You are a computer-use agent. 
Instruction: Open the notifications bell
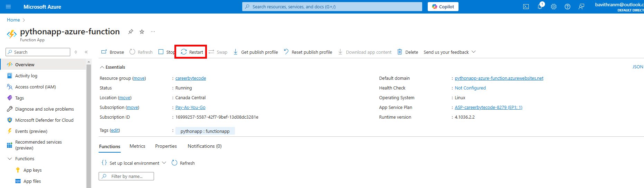540,7
